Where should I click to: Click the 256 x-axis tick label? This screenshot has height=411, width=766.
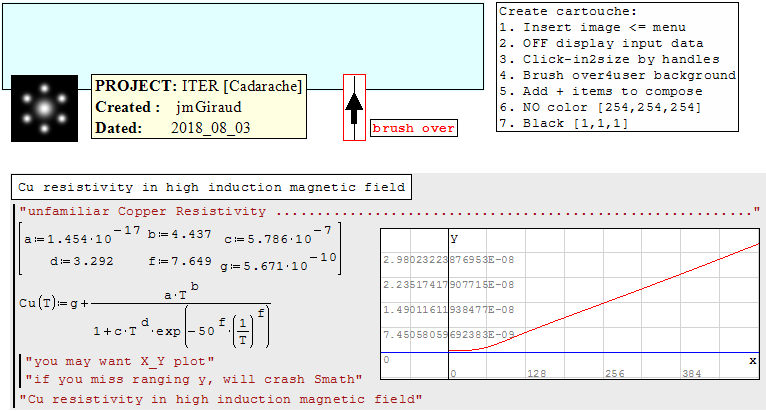(615, 374)
